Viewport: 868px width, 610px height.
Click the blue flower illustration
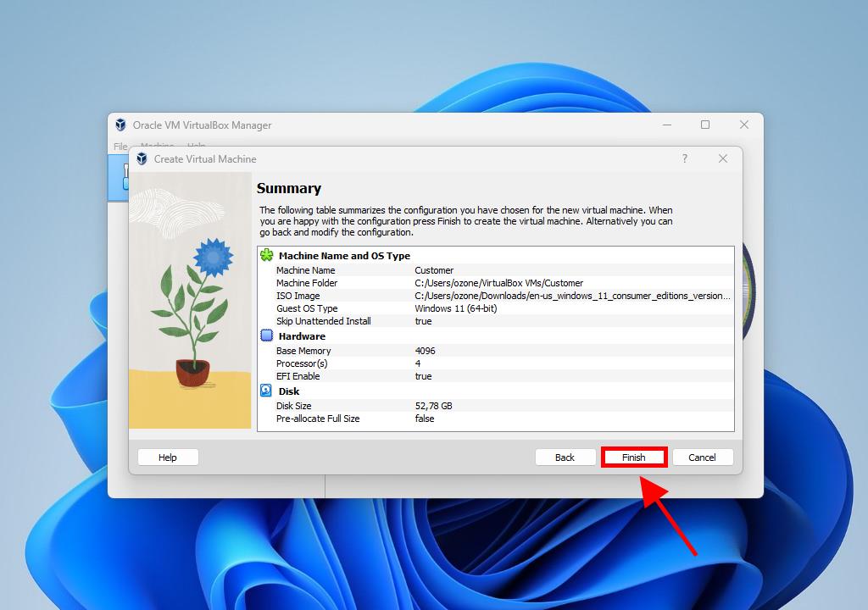(212, 254)
